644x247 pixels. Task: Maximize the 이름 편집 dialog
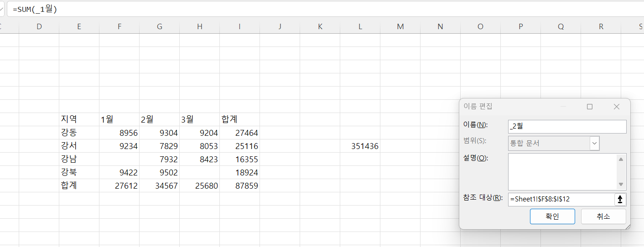pos(590,107)
